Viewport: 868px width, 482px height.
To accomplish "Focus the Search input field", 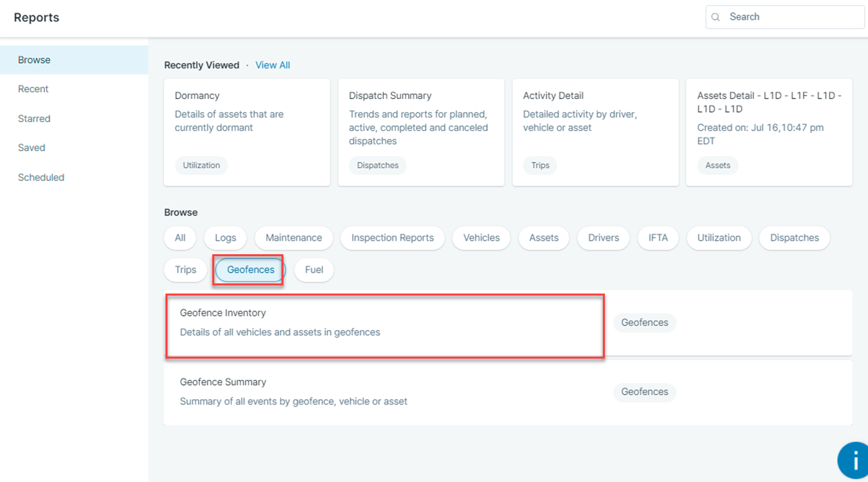I will coord(786,17).
